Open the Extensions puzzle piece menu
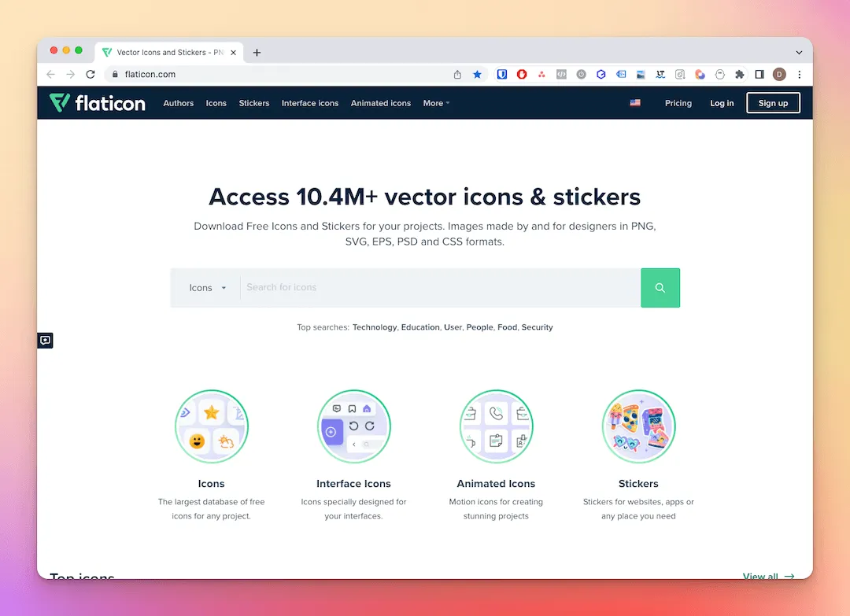Screen dimensions: 850x616 click(x=739, y=74)
